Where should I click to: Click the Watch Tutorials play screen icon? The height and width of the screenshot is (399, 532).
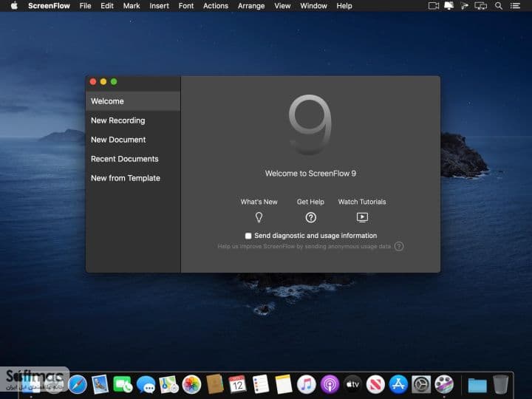pyautogui.click(x=362, y=217)
